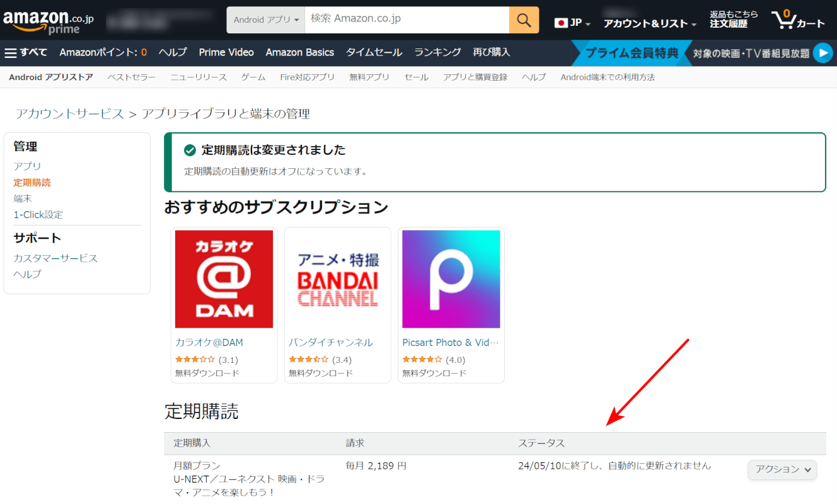Screen dimensions: 837x504
Task: Open ニューリリース tab
Action: (199, 77)
